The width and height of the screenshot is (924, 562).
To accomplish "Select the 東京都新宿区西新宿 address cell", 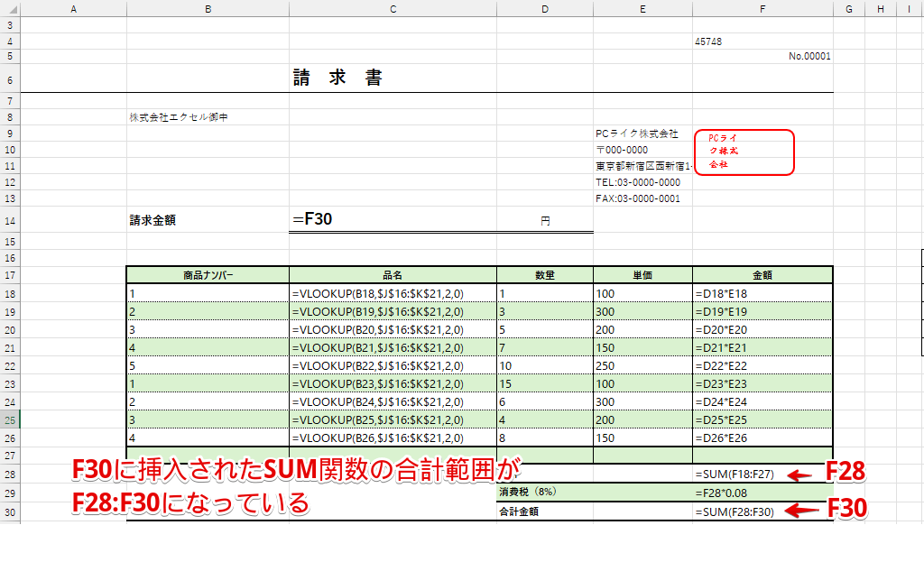I will [x=642, y=166].
